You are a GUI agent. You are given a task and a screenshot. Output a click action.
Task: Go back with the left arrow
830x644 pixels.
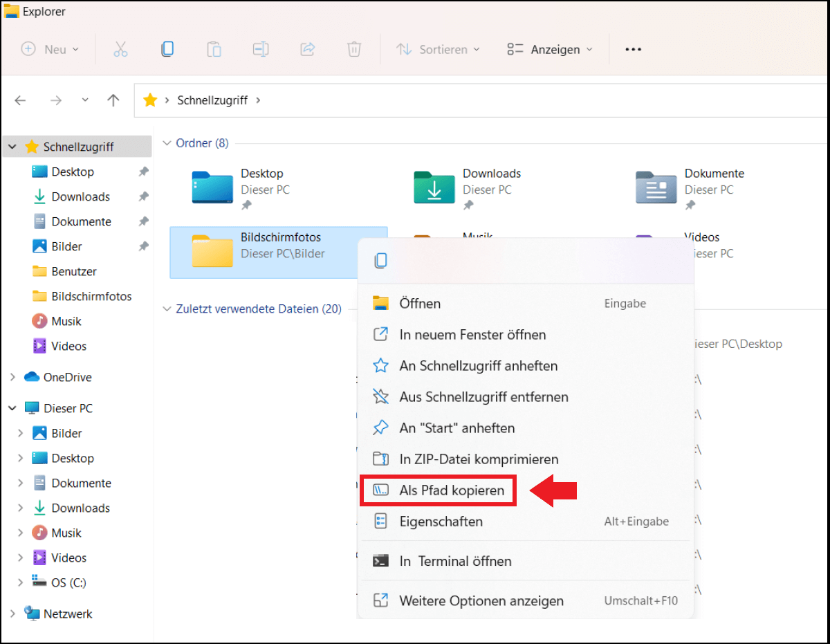[20, 100]
